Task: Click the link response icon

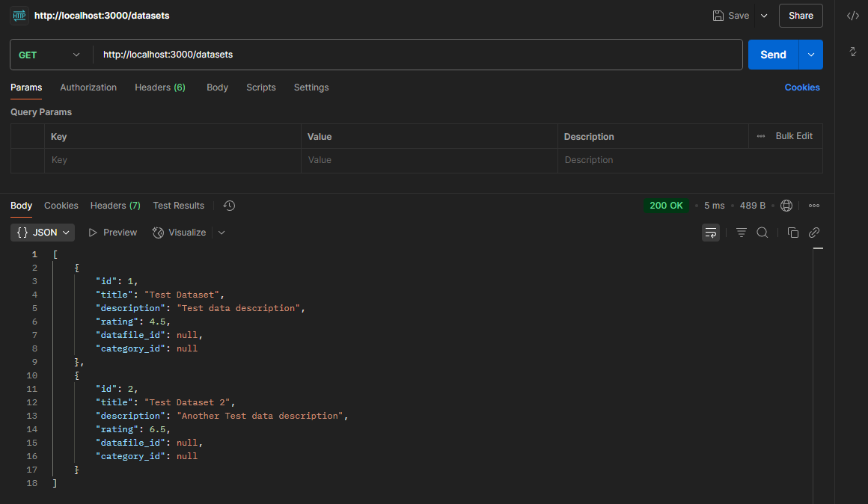Action: pos(814,233)
